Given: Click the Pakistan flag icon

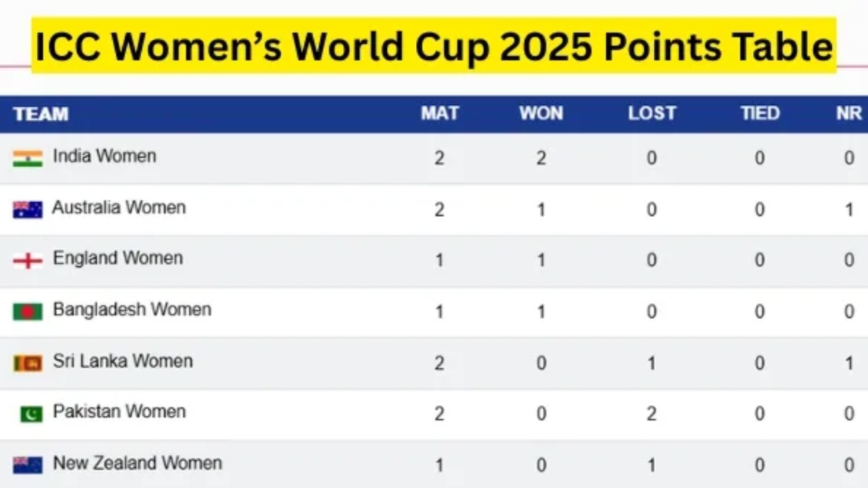Looking at the screenshot, I should 31,414.
